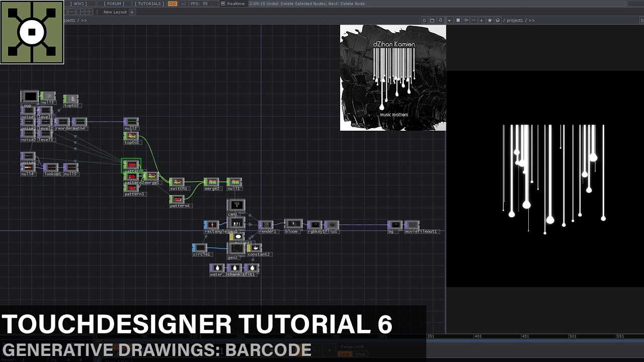Select the null2 node

coord(131,122)
